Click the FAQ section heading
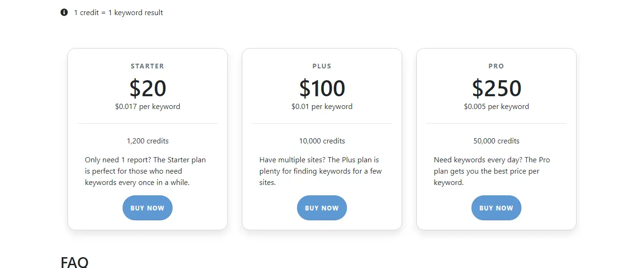 (x=74, y=262)
